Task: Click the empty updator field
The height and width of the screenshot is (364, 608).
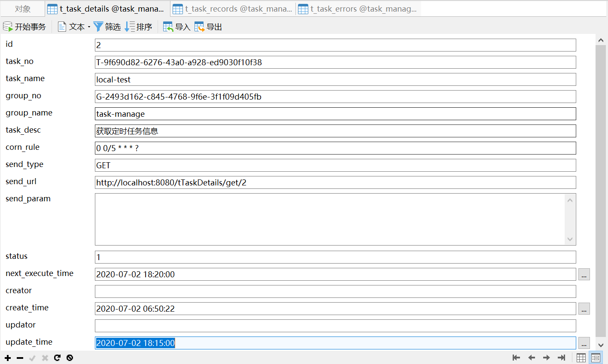Action: [335, 326]
